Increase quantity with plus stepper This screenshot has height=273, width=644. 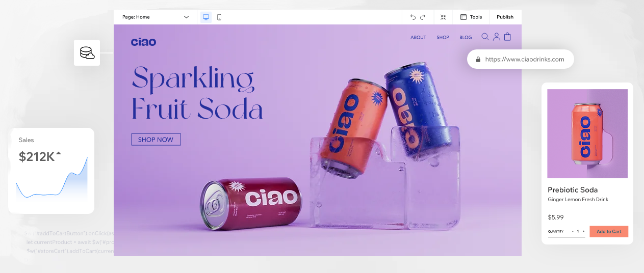[584, 231]
